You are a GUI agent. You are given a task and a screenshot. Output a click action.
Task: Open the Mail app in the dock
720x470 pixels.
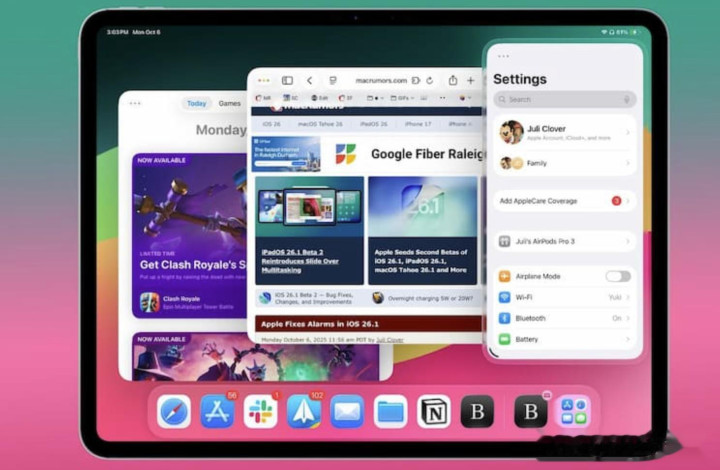[x=347, y=412]
